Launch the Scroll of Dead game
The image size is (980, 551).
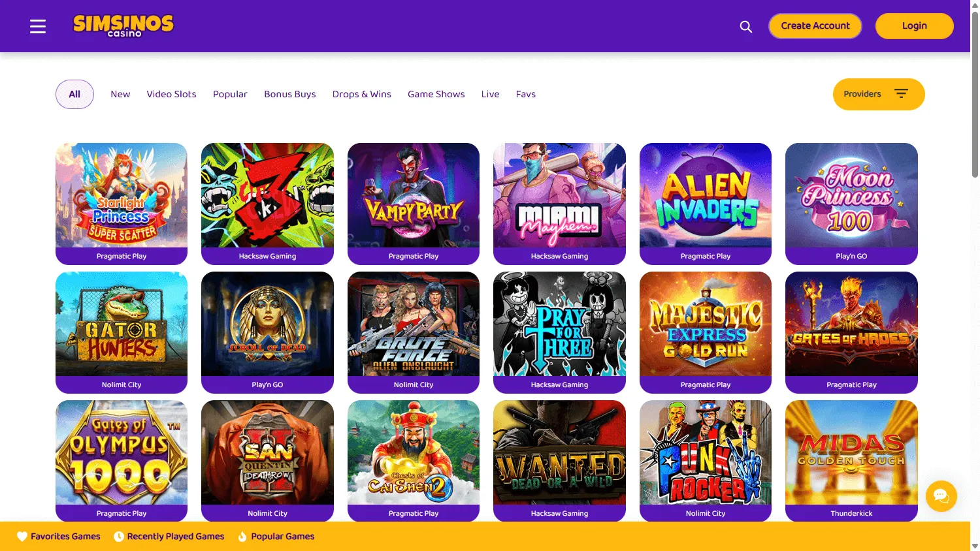267,332
